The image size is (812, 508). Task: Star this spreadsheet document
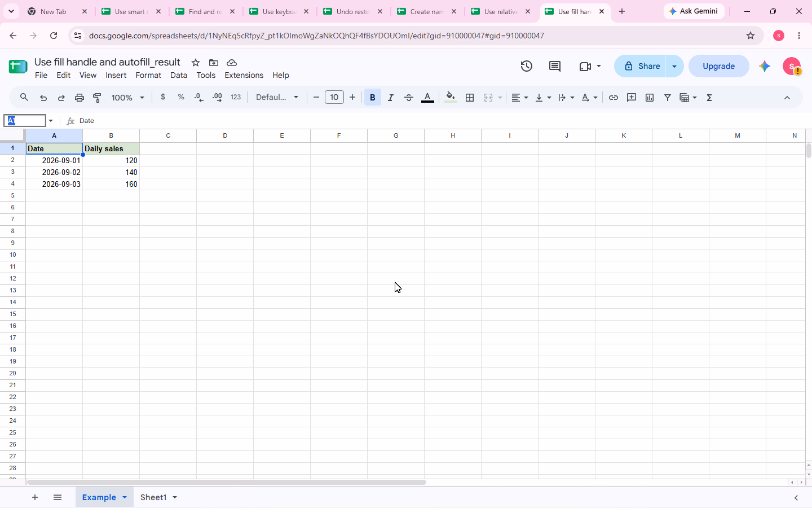click(196, 63)
